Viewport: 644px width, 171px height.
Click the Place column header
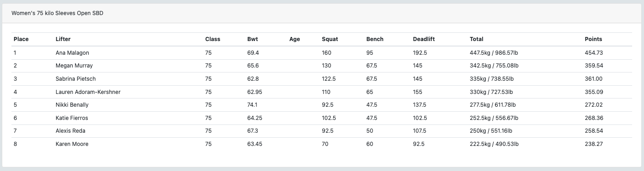pyautogui.click(x=21, y=39)
